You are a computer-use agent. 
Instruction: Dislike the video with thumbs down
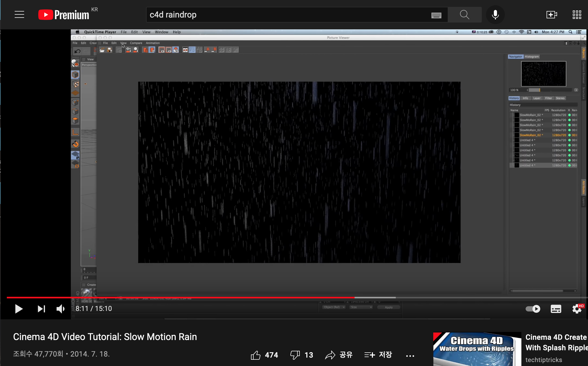coord(295,355)
